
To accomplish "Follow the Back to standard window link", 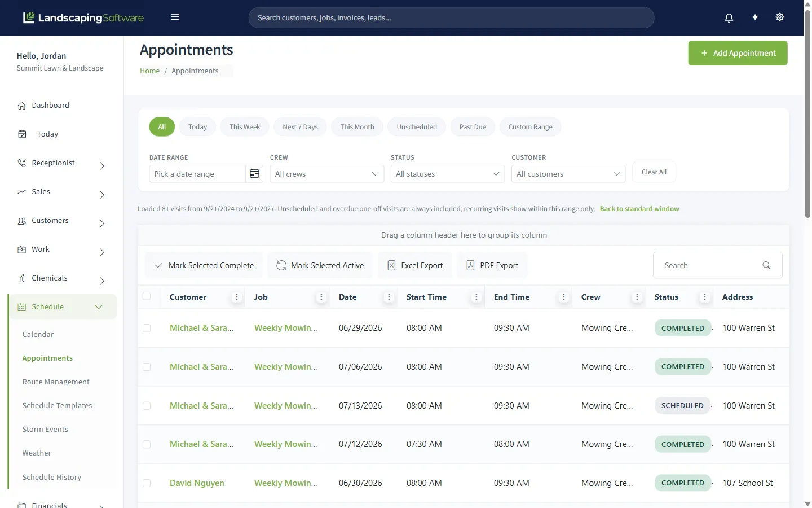I will (639, 209).
